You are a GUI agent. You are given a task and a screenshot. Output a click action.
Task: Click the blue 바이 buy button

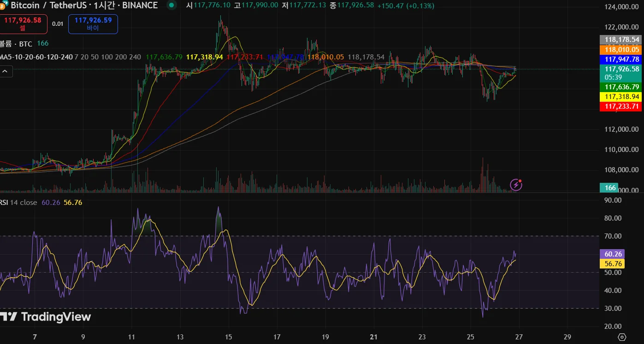[93, 24]
